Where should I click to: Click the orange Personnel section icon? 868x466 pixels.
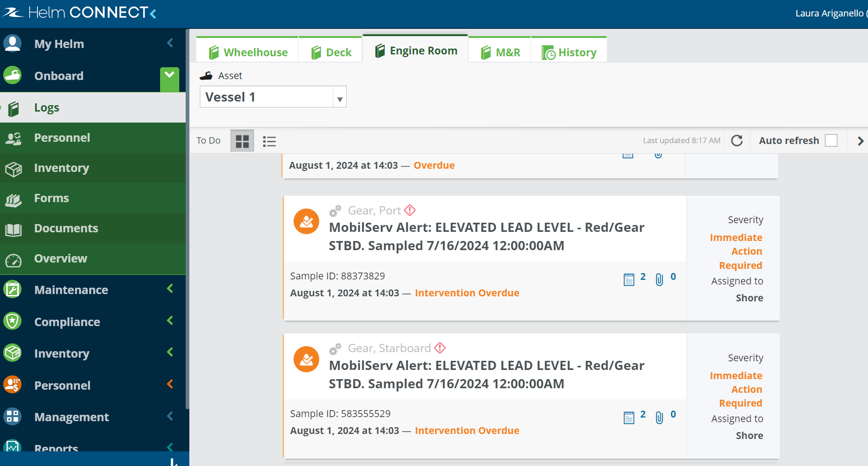point(12,385)
